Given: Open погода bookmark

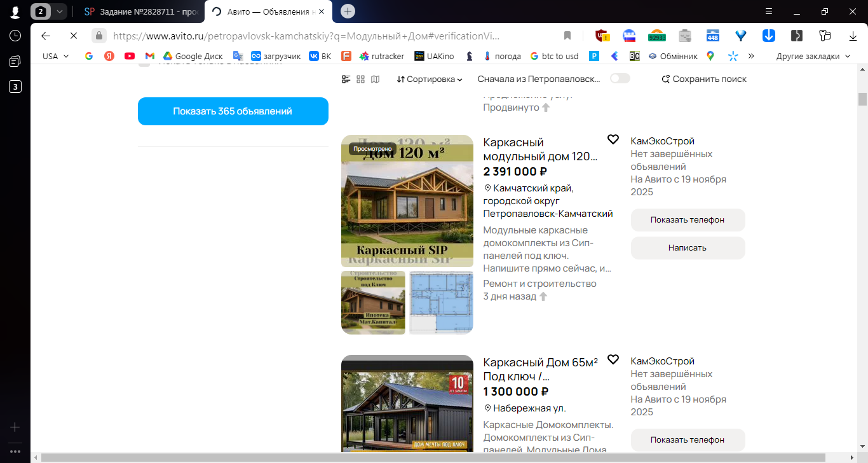Looking at the screenshot, I should 502,56.
